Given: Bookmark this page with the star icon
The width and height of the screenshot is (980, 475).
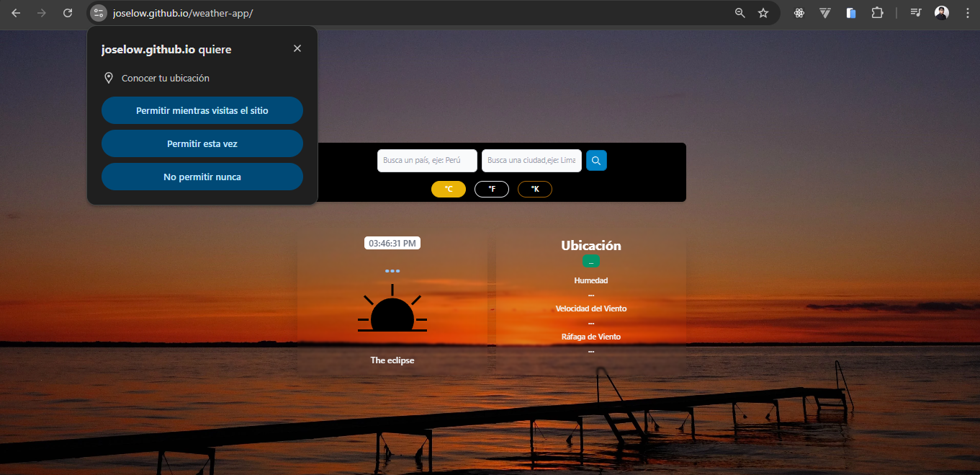Looking at the screenshot, I should tap(763, 13).
